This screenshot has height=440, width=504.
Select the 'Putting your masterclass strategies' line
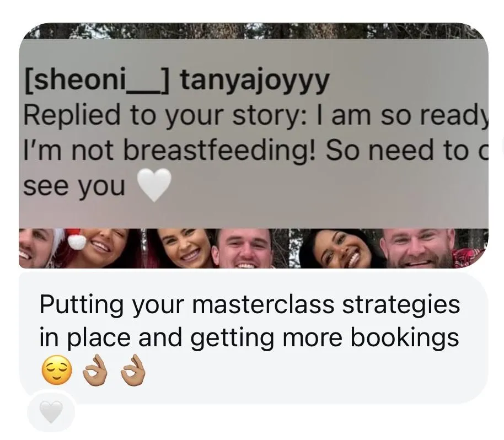pos(249,304)
